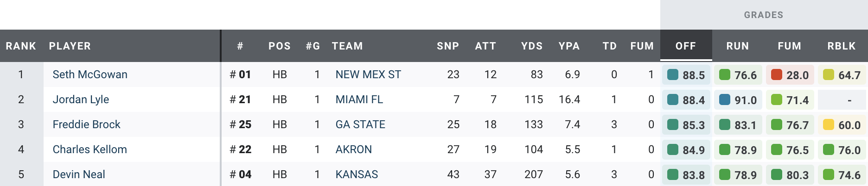
Task: Sort by OFF grade column
Action: tap(685, 46)
